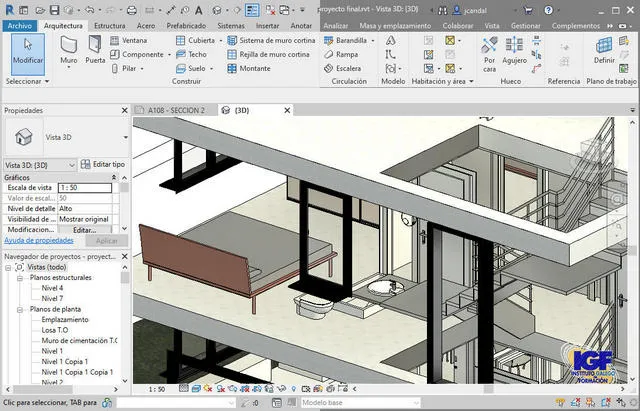Viewport: 640px width, 411px height.
Task: Click the Techo ceiling tool
Action: 191,54
